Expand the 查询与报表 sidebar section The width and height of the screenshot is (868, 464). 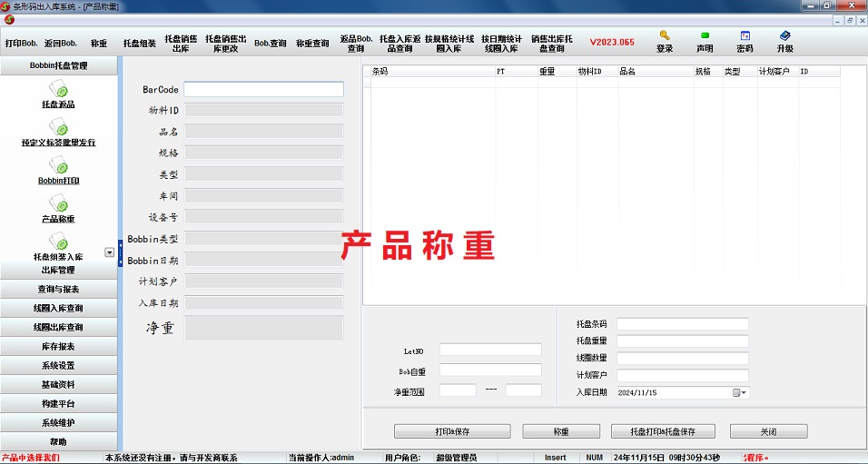(58, 289)
